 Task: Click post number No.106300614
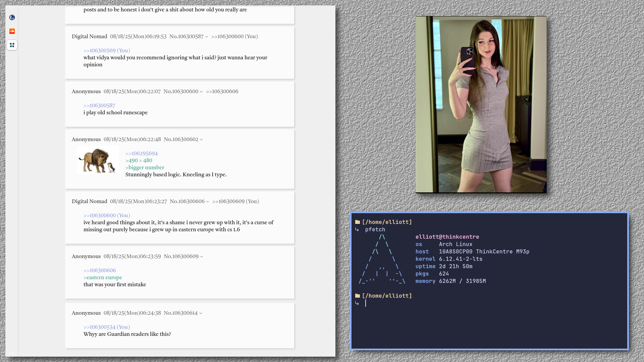pyautogui.click(x=184, y=313)
